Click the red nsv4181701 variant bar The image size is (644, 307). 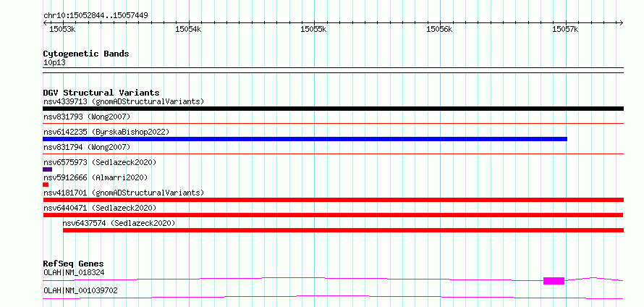click(x=333, y=200)
